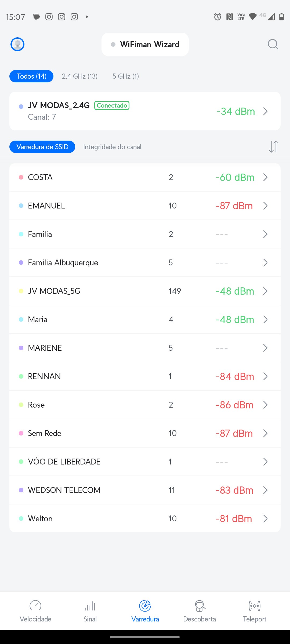
Task: Open the Sinal signal bars icon
Action: coord(90,606)
